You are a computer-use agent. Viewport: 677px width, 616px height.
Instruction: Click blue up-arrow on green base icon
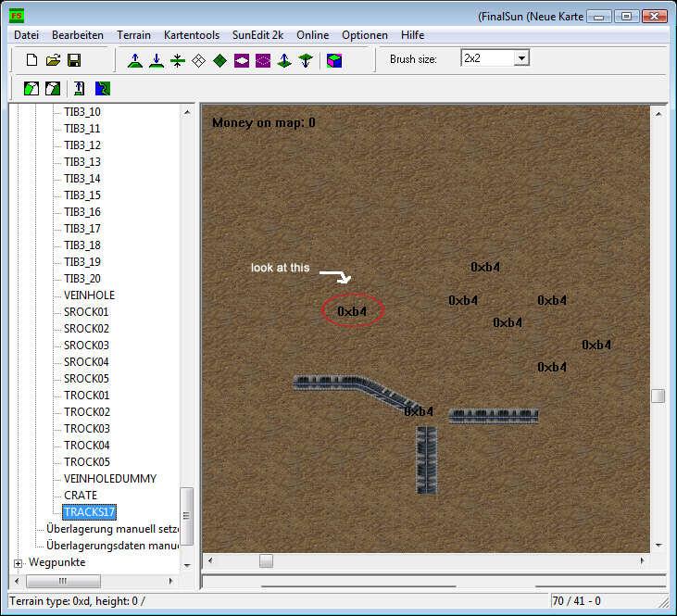click(x=79, y=89)
